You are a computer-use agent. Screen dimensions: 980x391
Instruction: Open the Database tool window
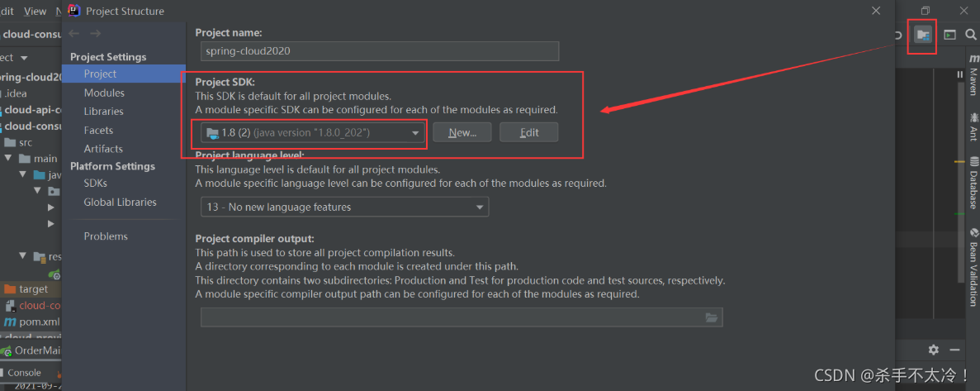973,184
